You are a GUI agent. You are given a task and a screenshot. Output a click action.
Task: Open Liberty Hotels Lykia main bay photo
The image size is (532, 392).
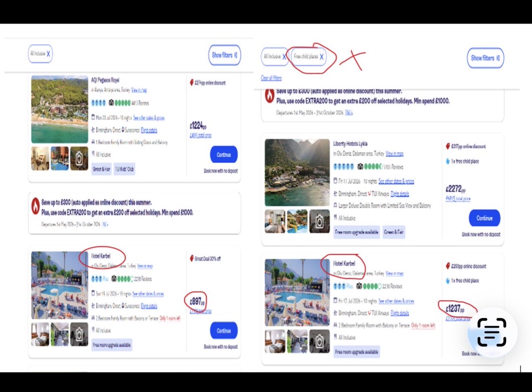(x=297, y=173)
